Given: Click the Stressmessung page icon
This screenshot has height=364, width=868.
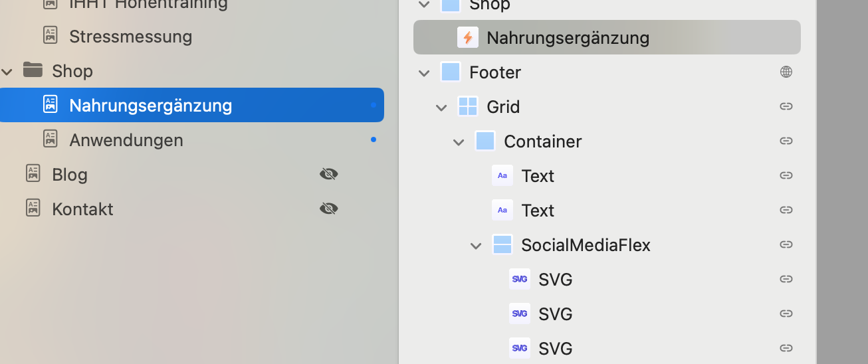Looking at the screenshot, I should click(51, 35).
